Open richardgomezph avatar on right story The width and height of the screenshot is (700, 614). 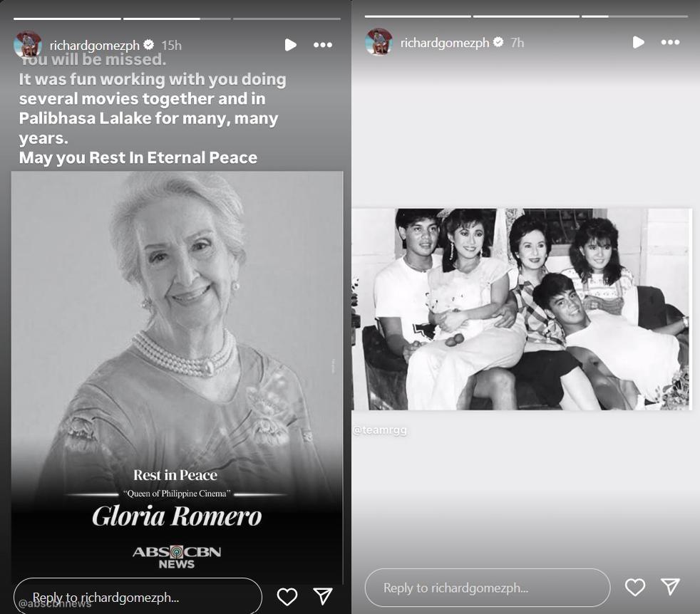[x=379, y=42]
